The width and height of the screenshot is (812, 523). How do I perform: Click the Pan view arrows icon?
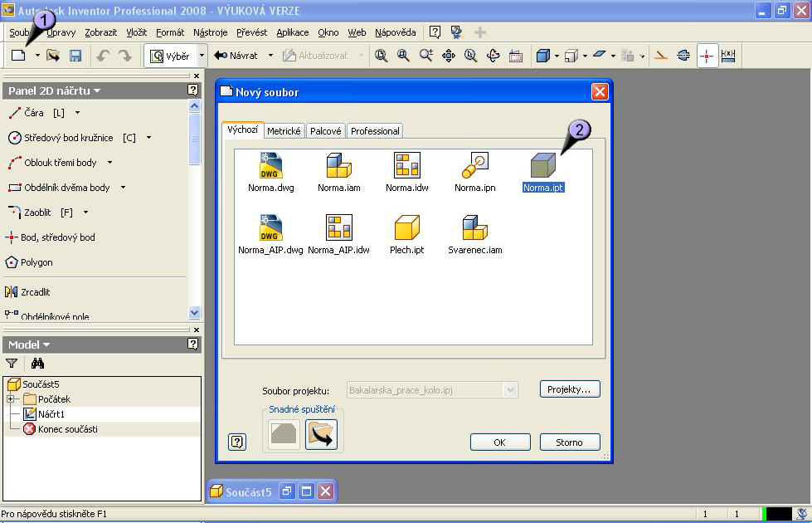click(x=449, y=56)
